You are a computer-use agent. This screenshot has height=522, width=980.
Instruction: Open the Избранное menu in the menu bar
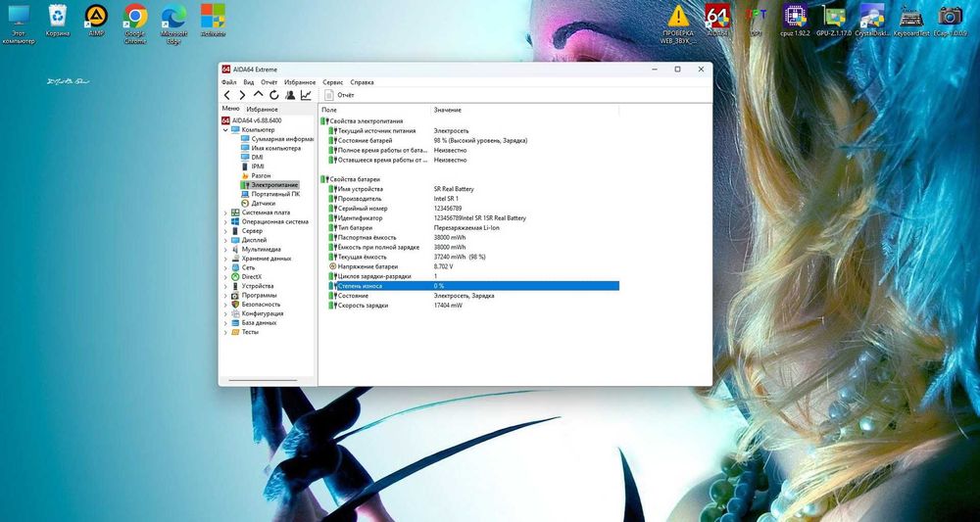(300, 82)
